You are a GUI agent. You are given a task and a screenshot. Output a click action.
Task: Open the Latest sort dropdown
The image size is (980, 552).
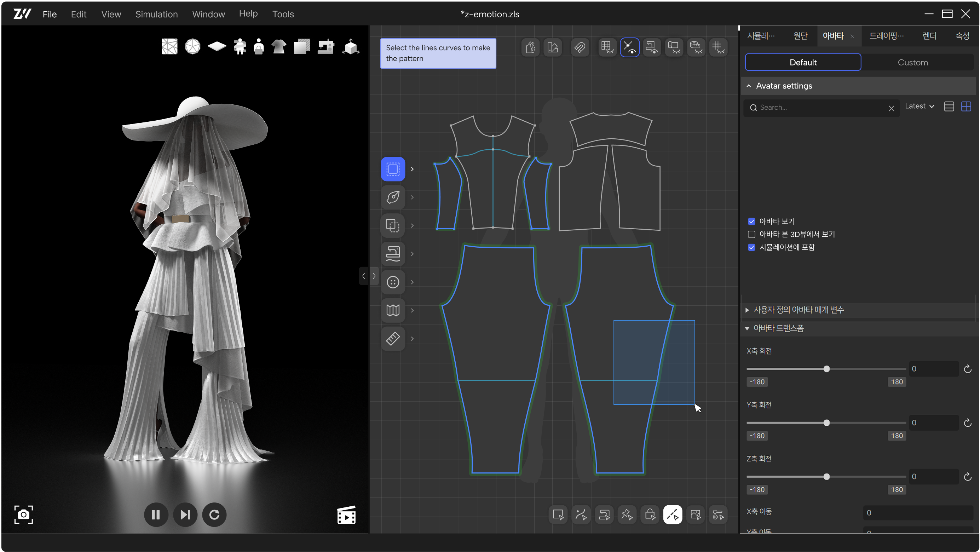coord(919,106)
